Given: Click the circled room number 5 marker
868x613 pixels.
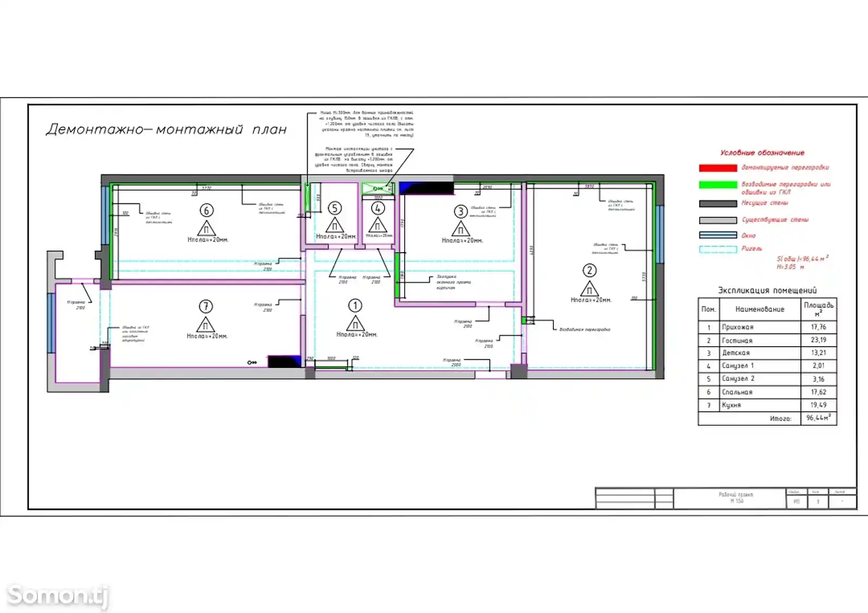Looking at the screenshot, I should (335, 208).
